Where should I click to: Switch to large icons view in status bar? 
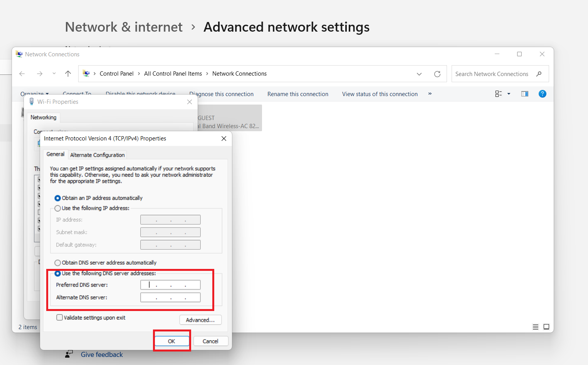(x=546, y=327)
